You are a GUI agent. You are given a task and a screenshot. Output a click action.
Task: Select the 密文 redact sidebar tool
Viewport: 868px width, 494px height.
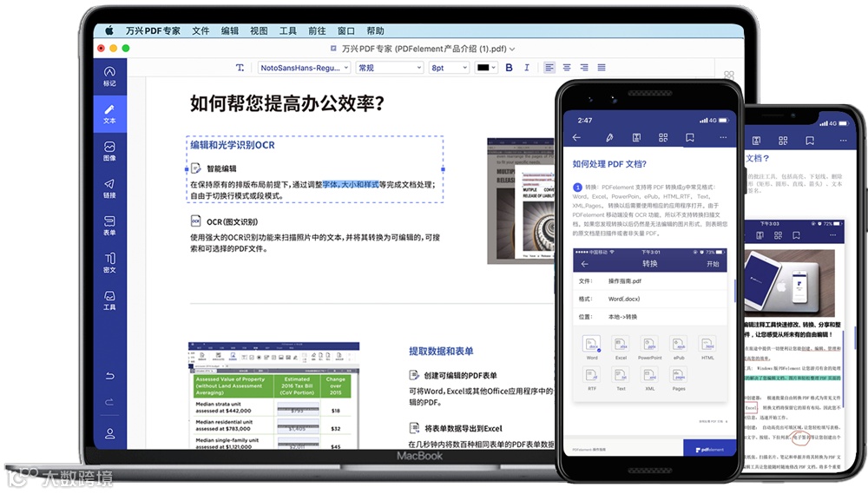click(109, 263)
